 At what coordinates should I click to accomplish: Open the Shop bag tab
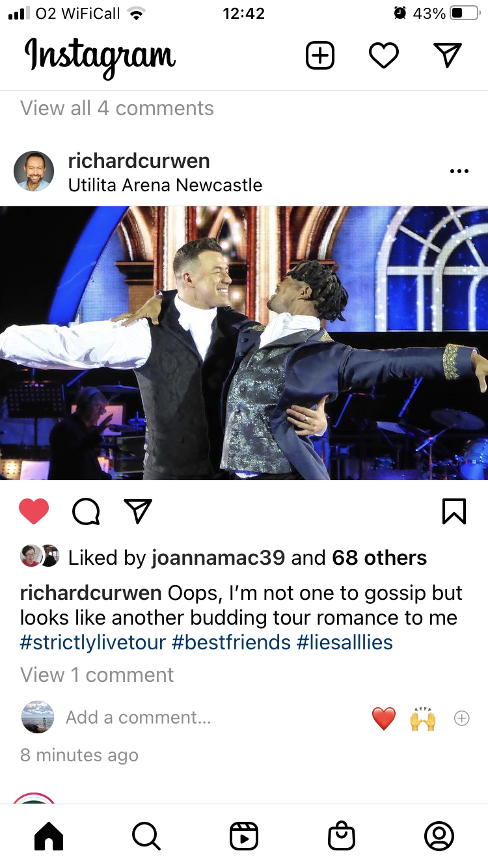pos(342,836)
